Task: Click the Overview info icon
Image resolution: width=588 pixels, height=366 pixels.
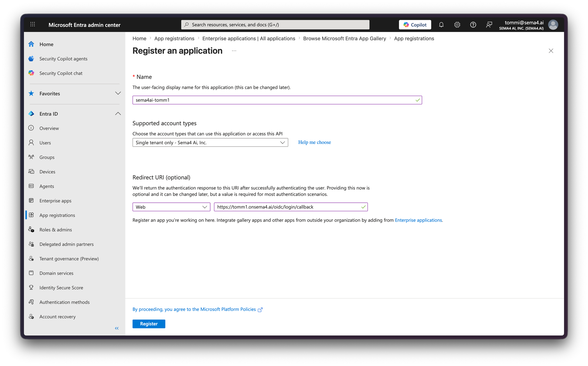Action: click(x=31, y=128)
